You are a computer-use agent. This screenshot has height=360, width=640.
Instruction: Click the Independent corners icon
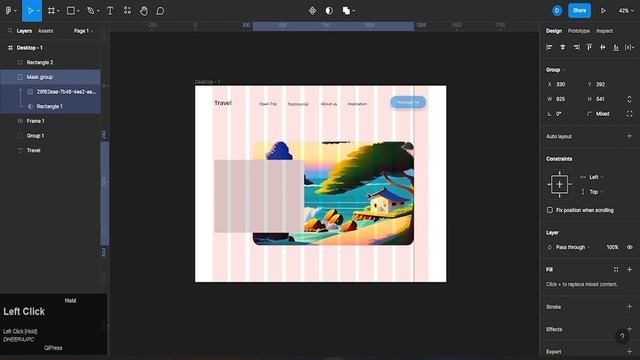tap(629, 114)
